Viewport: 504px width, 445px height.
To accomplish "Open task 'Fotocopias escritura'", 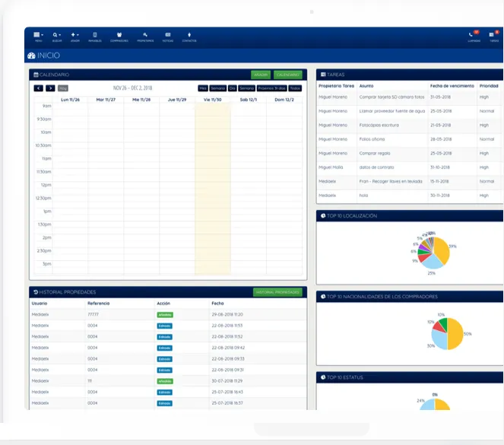I will point(379,125).
